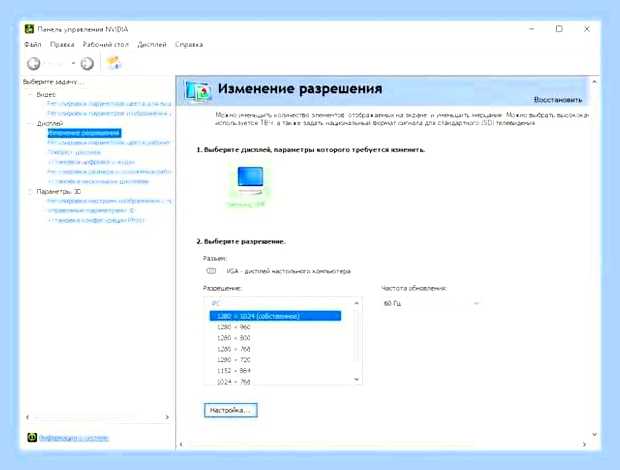The width and height of the screenshot is (620, 470).
Task: Select the 1280 × 960 resolution
Action: (234, 327)
